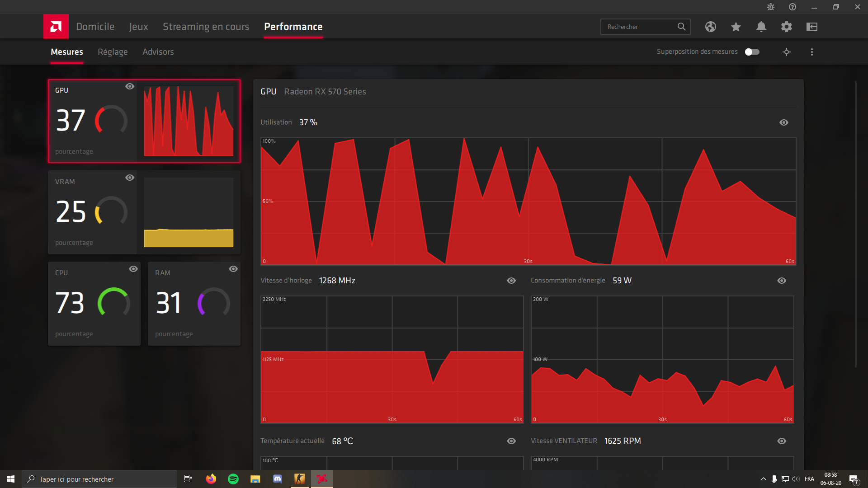
Task: Open the taskbar clock and date
Action: pos(831,479)
